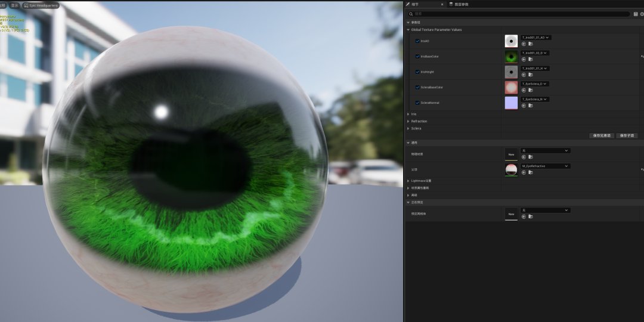
Task: Open the 物理材质 asset dropdown
Action: click(546, 151)
